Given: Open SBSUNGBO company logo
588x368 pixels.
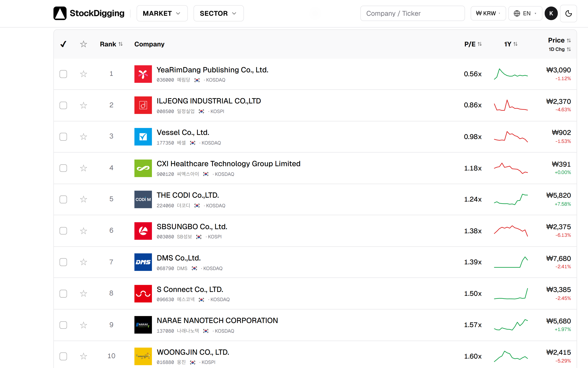Looking at the screenshot, I should (143, 231).
